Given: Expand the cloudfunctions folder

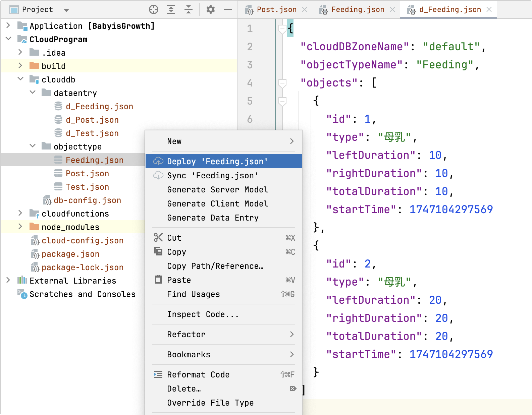Looking at the screenshot, I should [20, 213].
